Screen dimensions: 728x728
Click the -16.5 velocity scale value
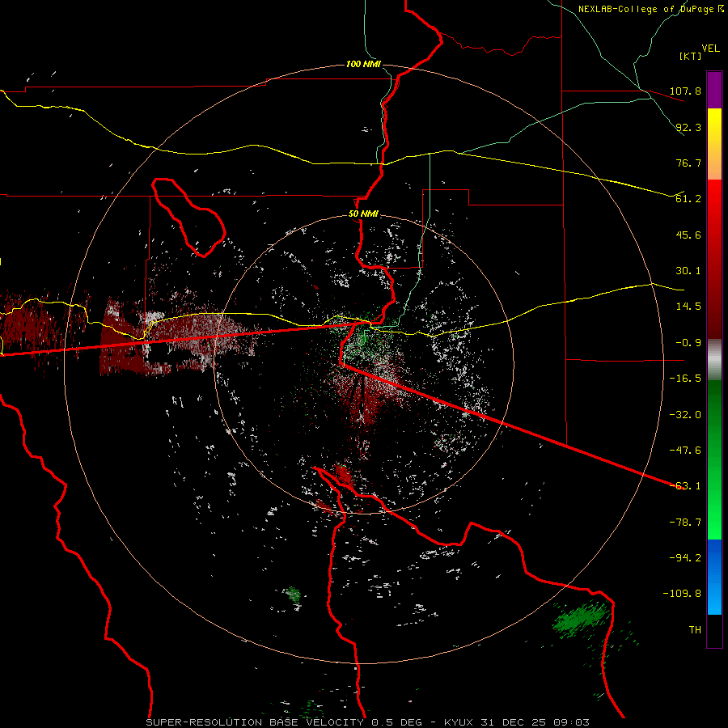pos(685,379)
